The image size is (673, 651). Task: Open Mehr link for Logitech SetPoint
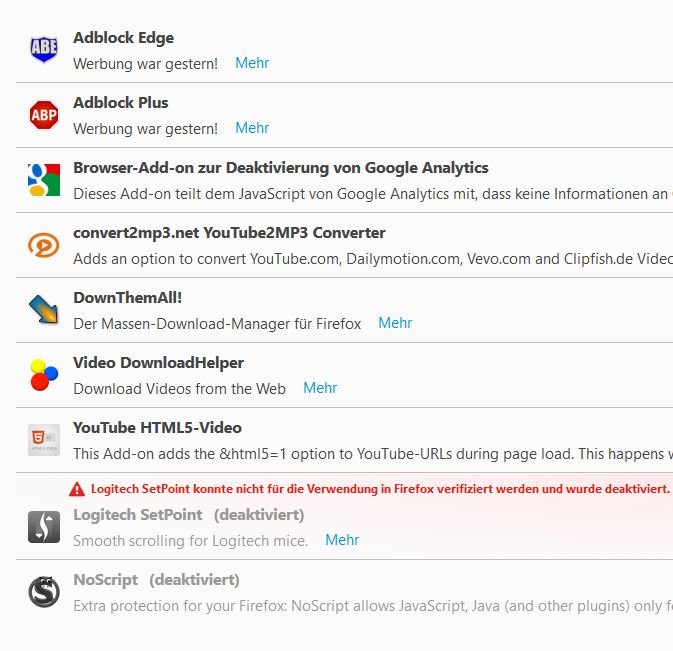(342, 540)
